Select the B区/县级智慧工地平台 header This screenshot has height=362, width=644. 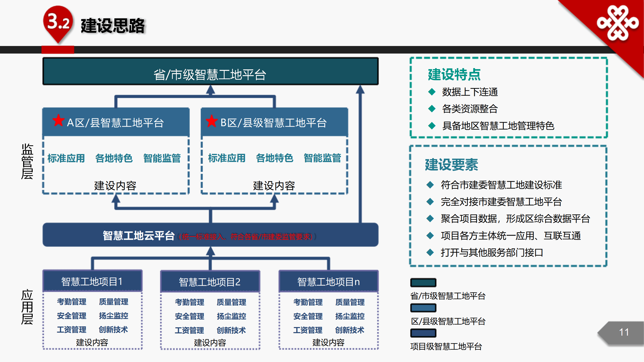274,122
